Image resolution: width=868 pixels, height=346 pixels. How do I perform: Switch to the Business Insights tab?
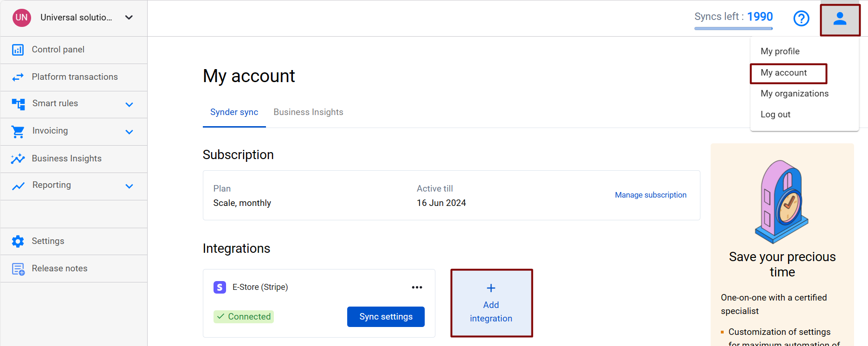(x=308, y=112)
